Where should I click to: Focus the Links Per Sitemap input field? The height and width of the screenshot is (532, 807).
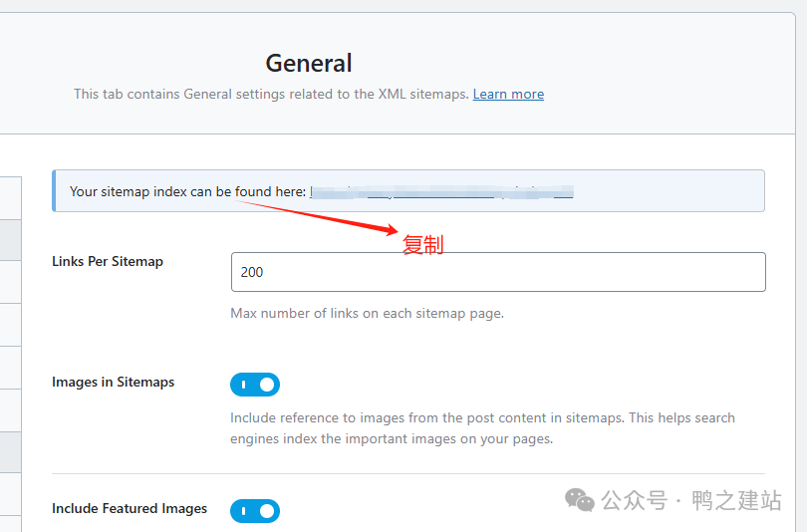tap(498, 272)
